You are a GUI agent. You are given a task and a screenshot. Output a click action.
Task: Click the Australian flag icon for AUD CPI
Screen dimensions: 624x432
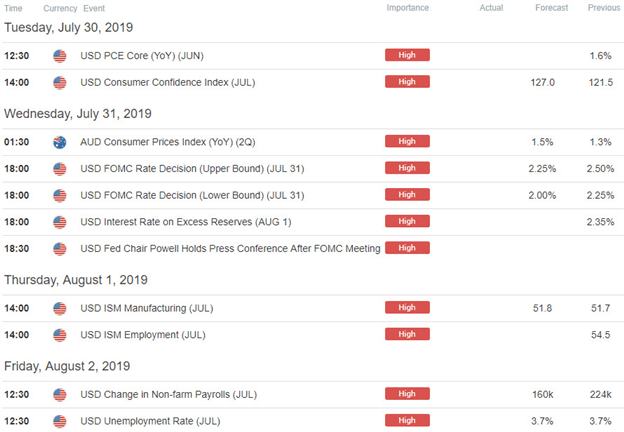point(60,142)
